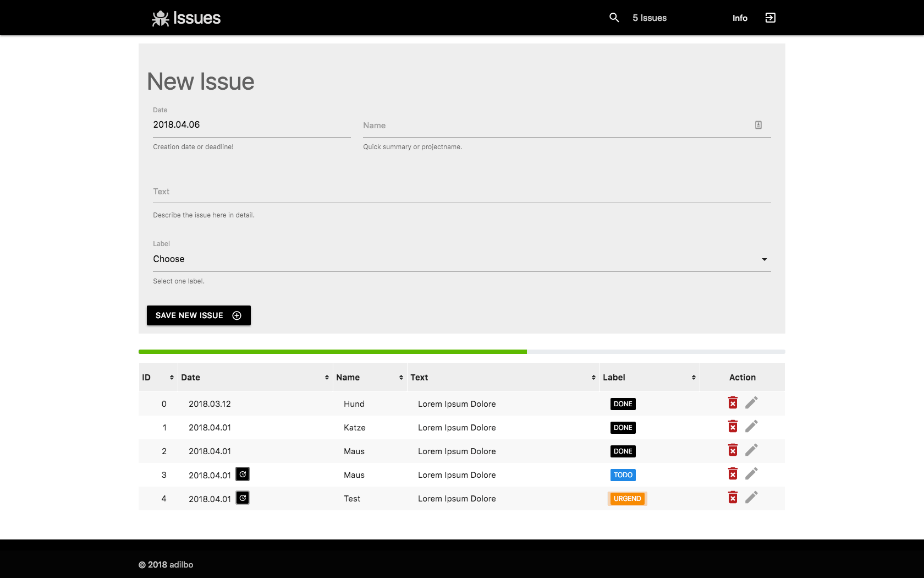Click the logout icon in header
The width and height of the screenshot is (924, 578).
(771, 18)
